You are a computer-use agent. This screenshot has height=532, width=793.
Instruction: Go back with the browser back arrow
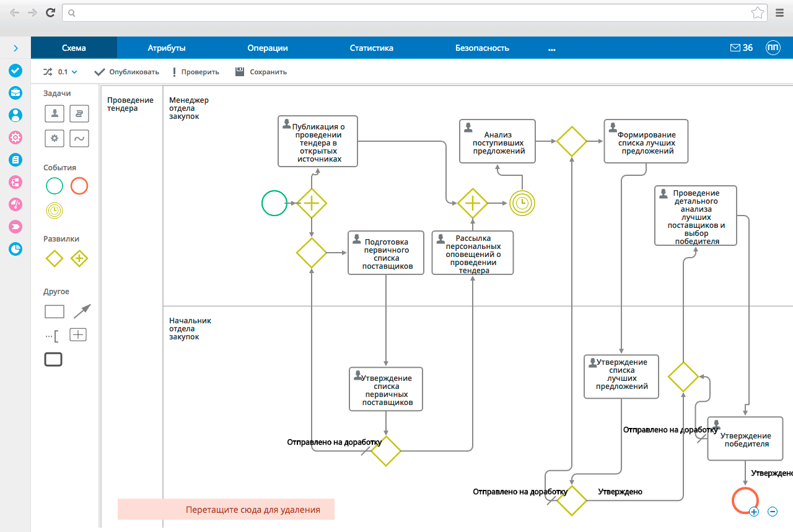(x=14, y=12)
